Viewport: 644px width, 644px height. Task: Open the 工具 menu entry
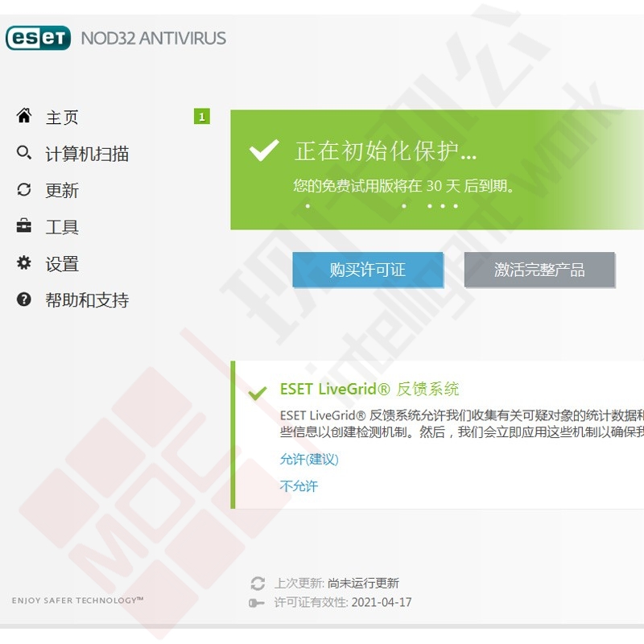coord(62,227)
